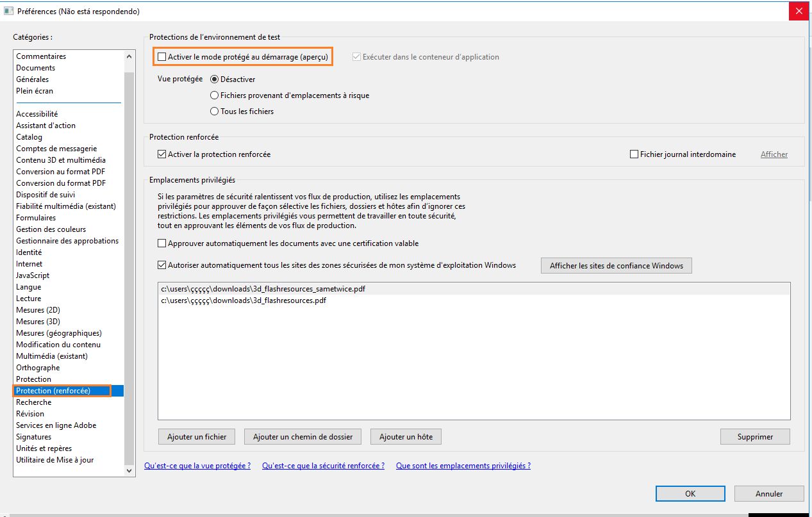Select 3d_flashresources_sametwice.pdf in the list
Viewport: 812px width, 517px height.
[474, 289]
